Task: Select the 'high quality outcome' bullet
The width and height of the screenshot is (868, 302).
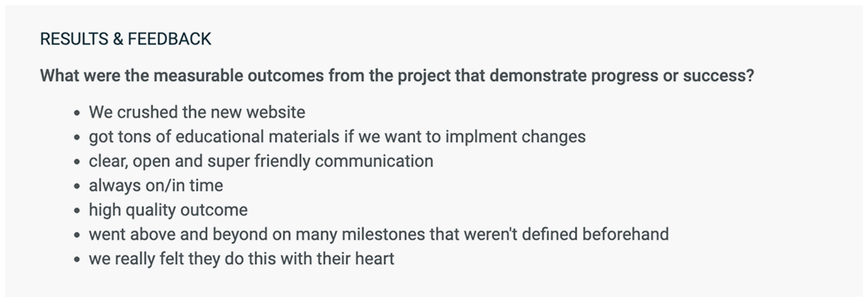Action: click(168, 210)
